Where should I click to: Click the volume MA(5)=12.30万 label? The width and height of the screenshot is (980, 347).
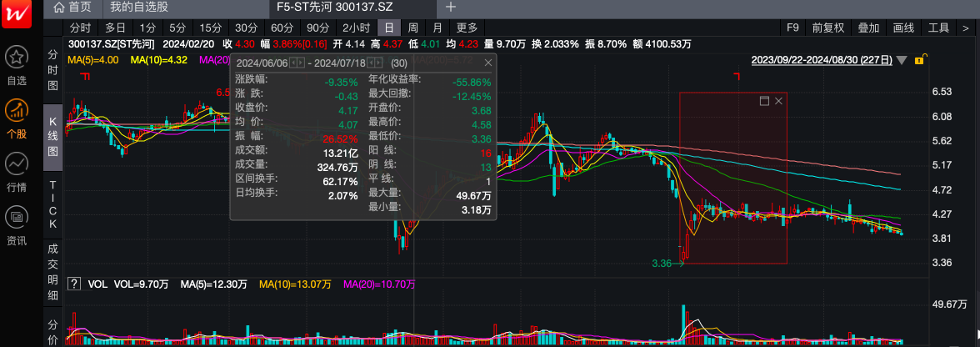212,284
